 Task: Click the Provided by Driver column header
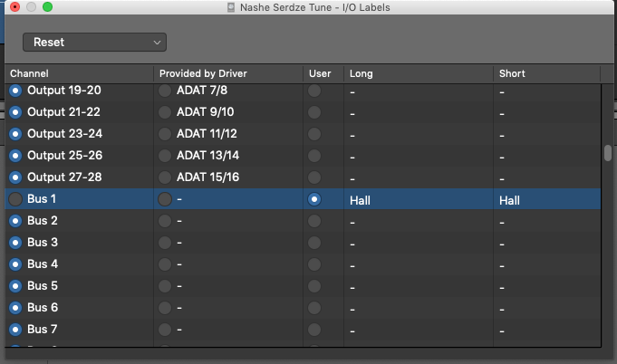(x=228, y=73)
